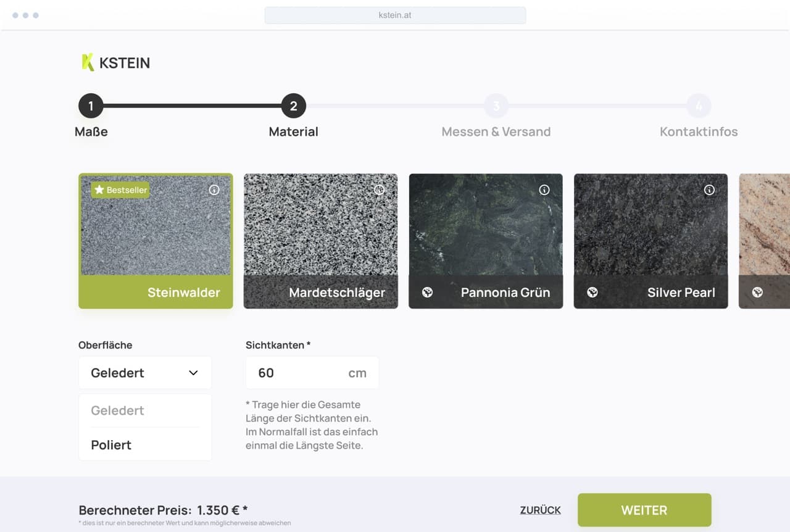Image resolution: width=790 pixels, height=532 pixels.
Task: Click the Bestseller star badge
Action: point(120,190)
